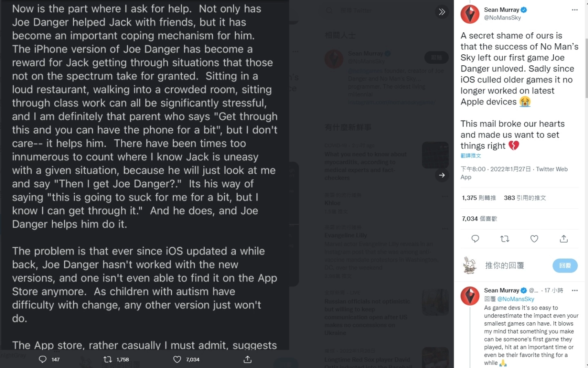Click the bottom retweet icon showing 1,758
The height and width of the screenshot is (368, 588).
point(108,359)
